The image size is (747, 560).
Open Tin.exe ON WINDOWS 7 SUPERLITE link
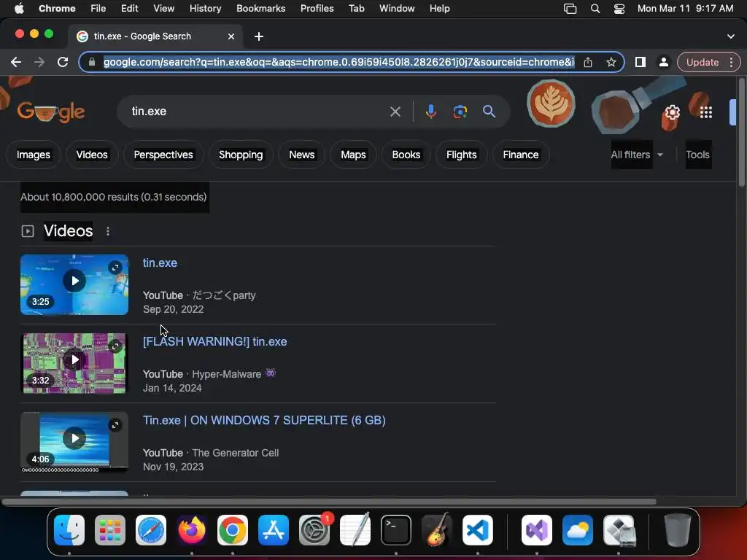[264, 420]
